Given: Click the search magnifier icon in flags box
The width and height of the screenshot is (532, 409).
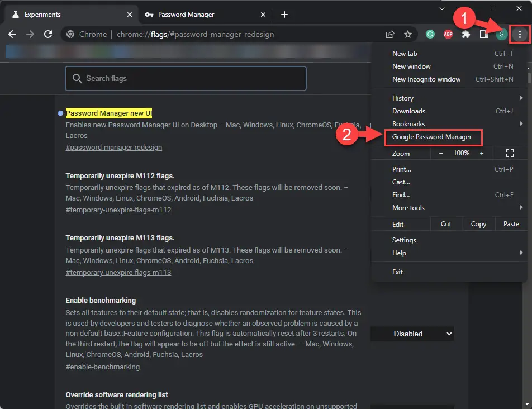Looking at the screenshot, I should pyautogui.click(x=77, y=79).
